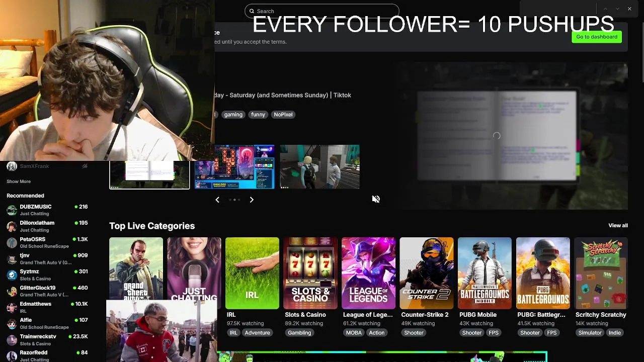Click the MOBA tag

(354, 333)
